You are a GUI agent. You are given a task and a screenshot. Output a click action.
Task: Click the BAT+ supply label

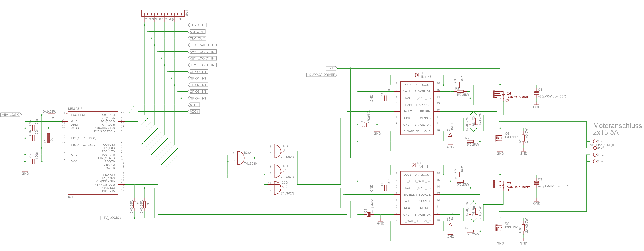click(331, 68)
